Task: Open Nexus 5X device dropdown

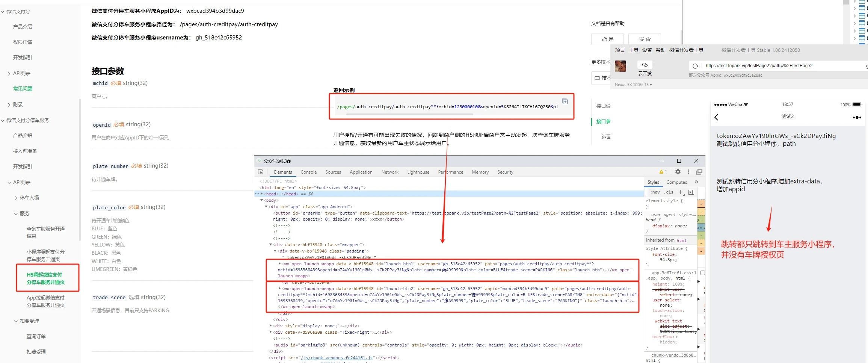Action: [x=633, y=85]
